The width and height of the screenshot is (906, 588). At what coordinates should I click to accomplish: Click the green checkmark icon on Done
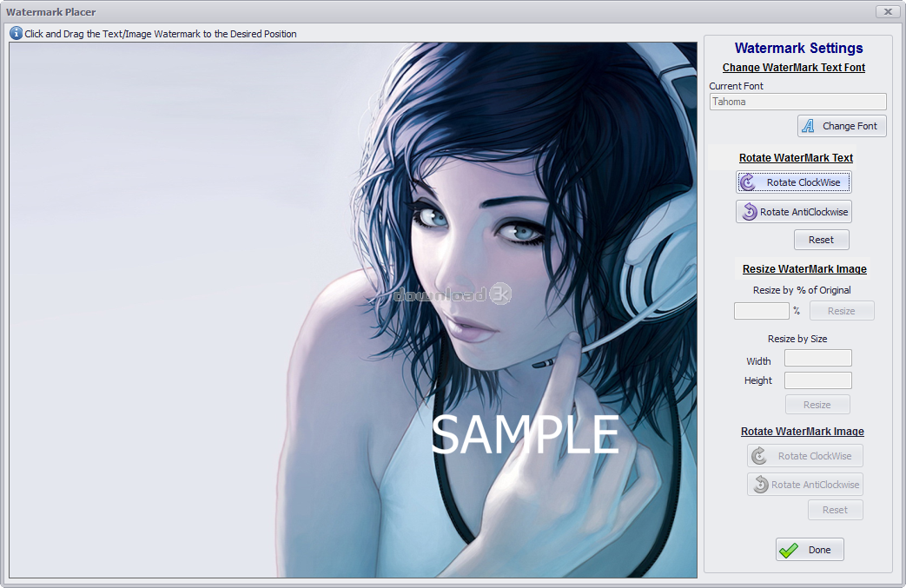[789, 551]
